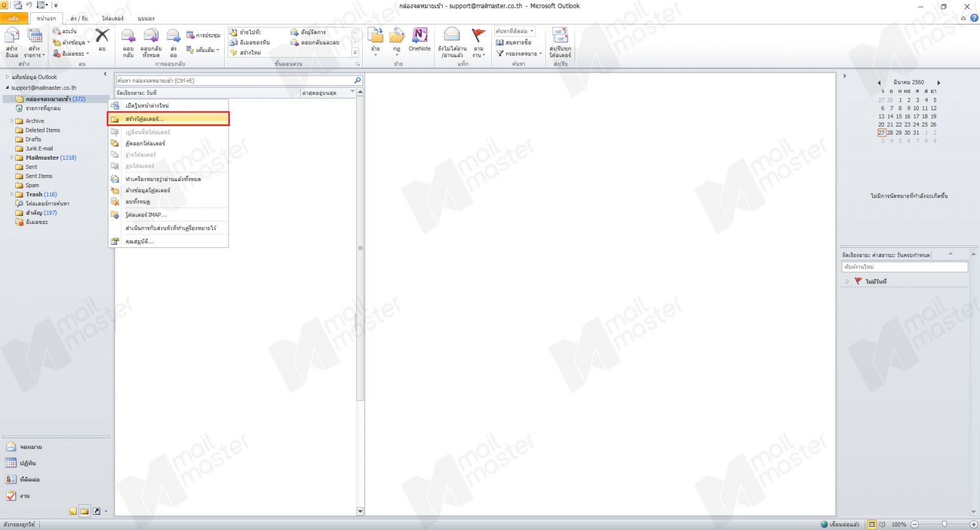Click the Forward (ส่งต่อ) icon
This screenshot has width=980, height=530.
pyautogui.click(x=173, y=36)
